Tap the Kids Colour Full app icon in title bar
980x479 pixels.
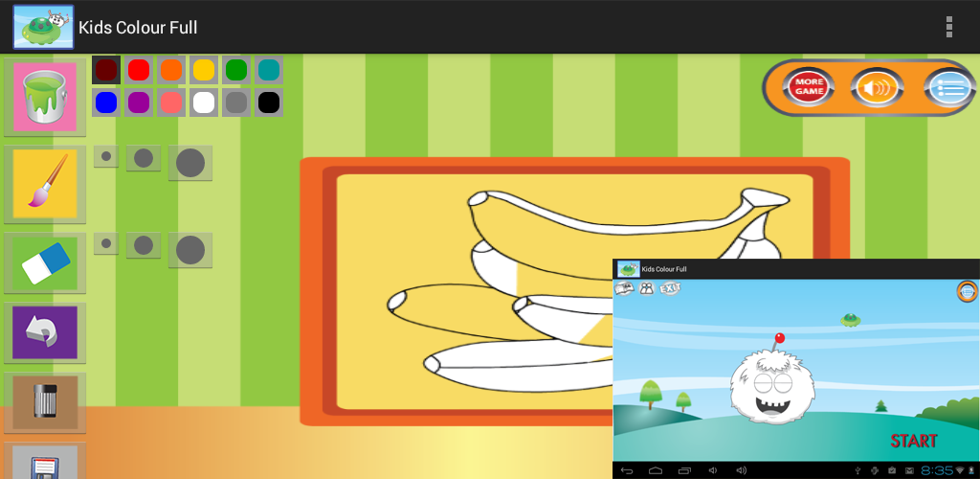43,27
